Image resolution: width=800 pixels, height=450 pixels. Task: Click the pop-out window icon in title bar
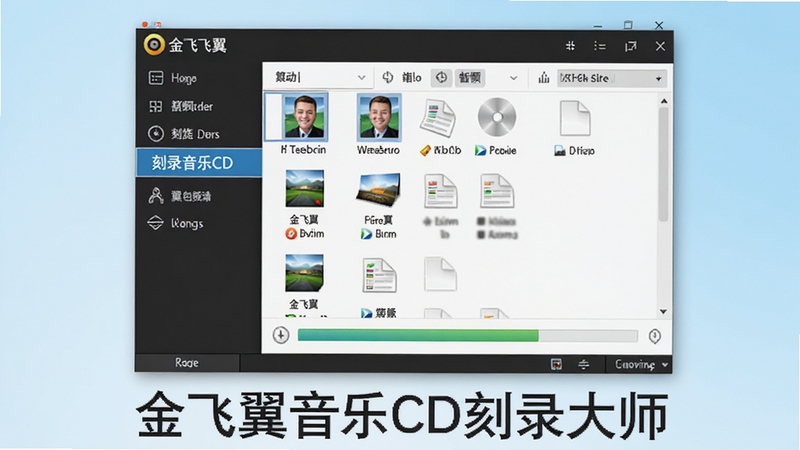pyautogui.click(x=631, y=46)
